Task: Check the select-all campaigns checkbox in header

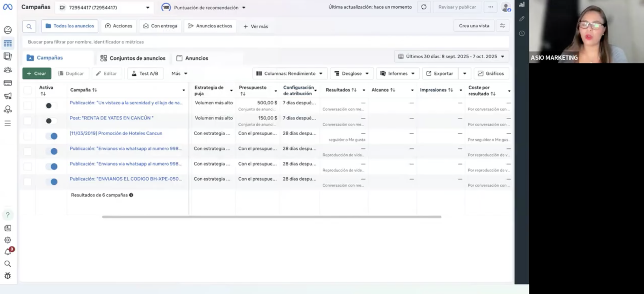Action: point(28,90)
